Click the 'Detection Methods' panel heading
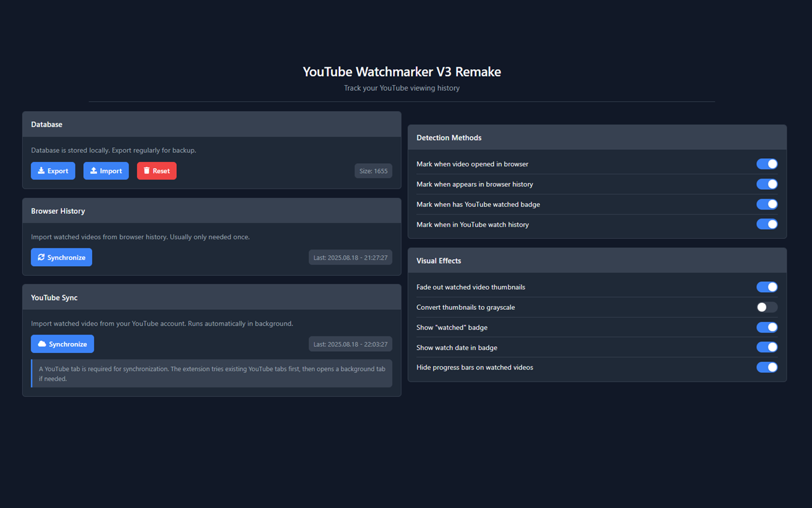 point(449,138)
